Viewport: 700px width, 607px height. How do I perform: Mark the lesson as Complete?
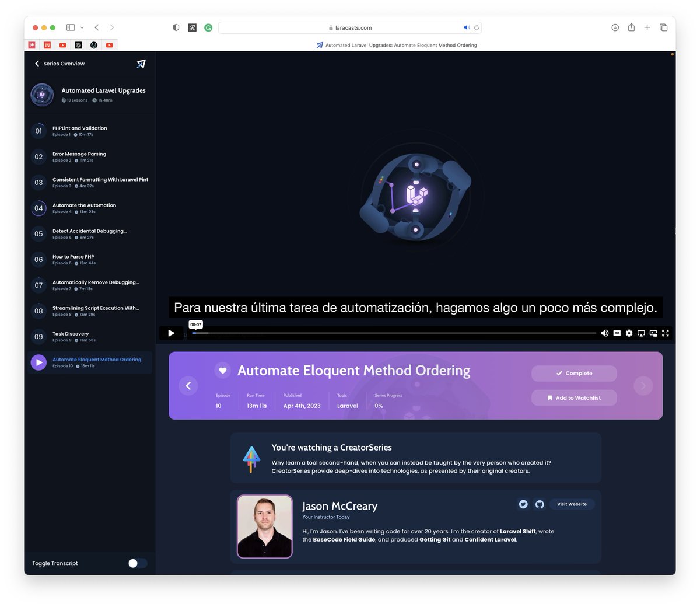574,374
